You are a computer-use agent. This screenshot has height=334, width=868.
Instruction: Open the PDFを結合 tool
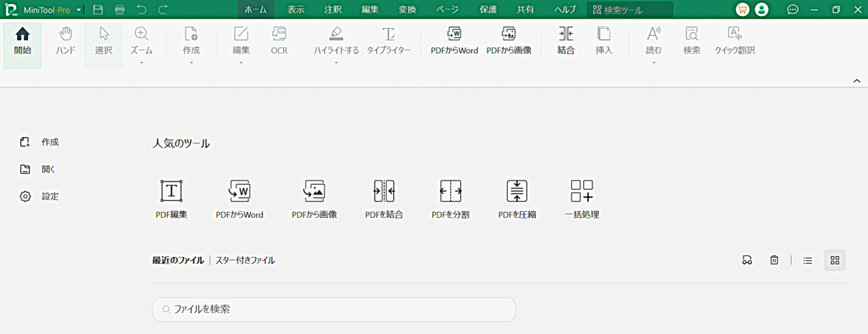(x=384, y=199)
